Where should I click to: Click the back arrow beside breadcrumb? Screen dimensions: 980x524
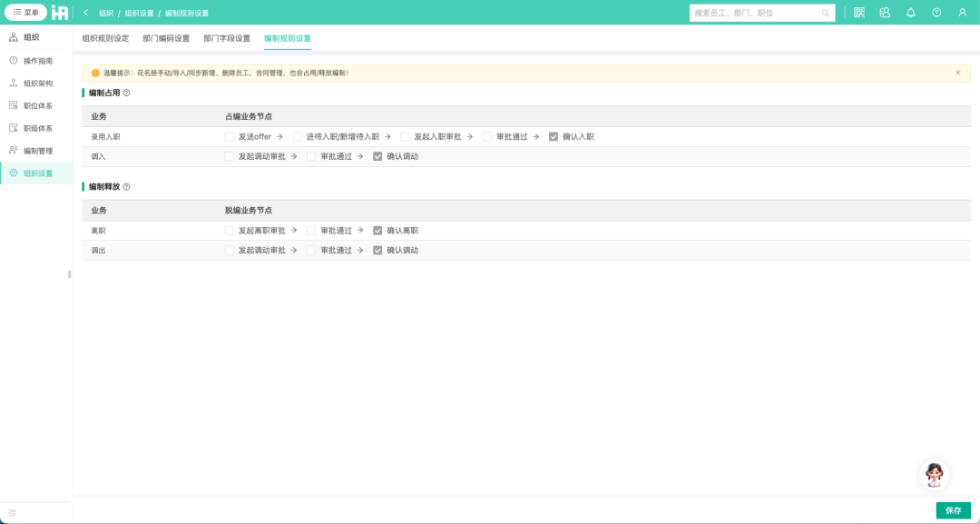[86, 13]
